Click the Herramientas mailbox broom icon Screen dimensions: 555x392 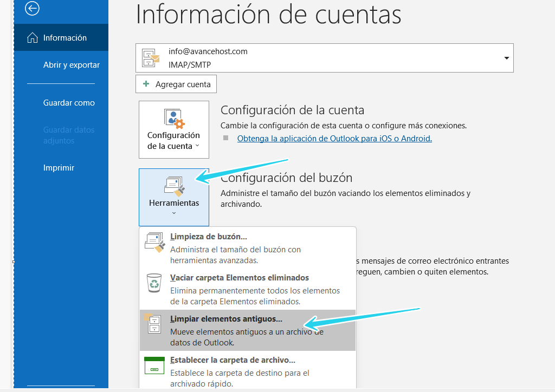click(x=175, y=186)
